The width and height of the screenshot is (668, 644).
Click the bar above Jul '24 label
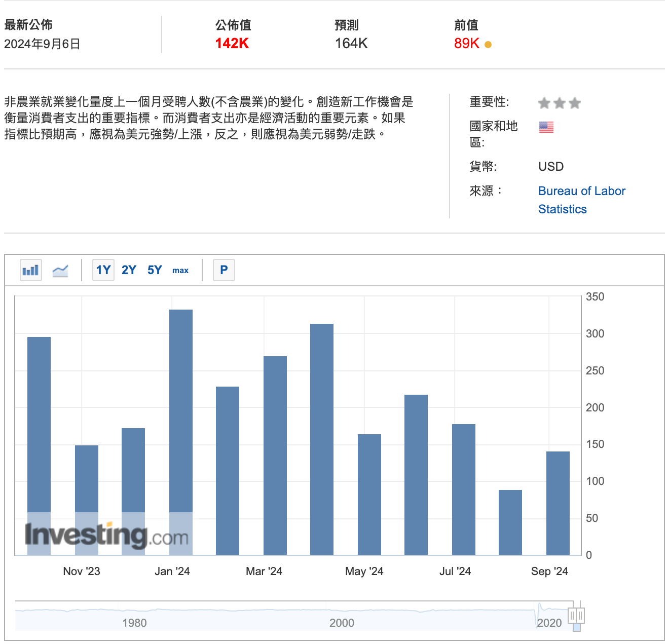[x=464, y=489]
